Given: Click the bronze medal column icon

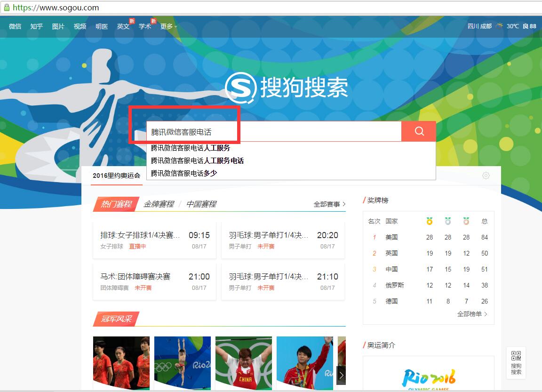Looking at the screenshot, I should click(x=466, y=221).
